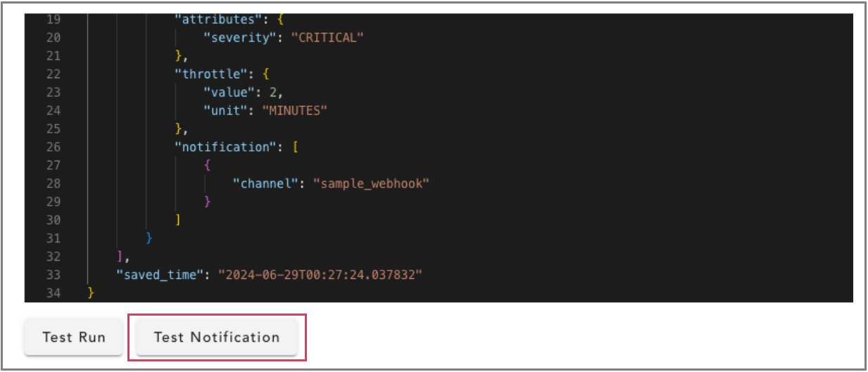Click the Test Run button
Viewport: 868px width, 372px height.
pyautogui.click(x=74, y=337)
